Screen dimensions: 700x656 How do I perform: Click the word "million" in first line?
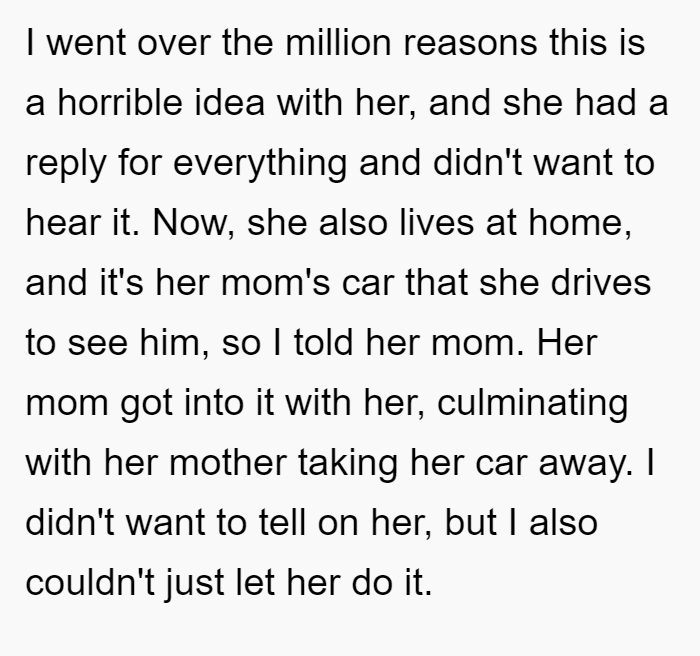[338, 42]
